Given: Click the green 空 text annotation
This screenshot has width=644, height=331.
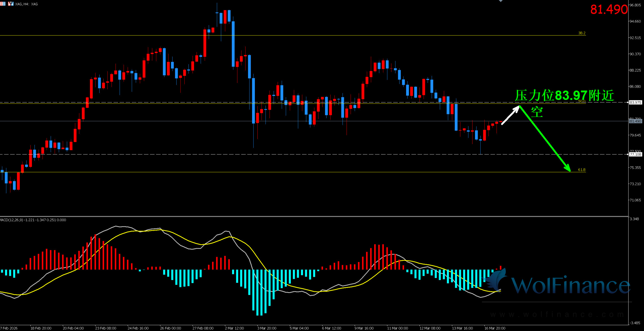Looking at the screenshot, I should tap(537, 112).
